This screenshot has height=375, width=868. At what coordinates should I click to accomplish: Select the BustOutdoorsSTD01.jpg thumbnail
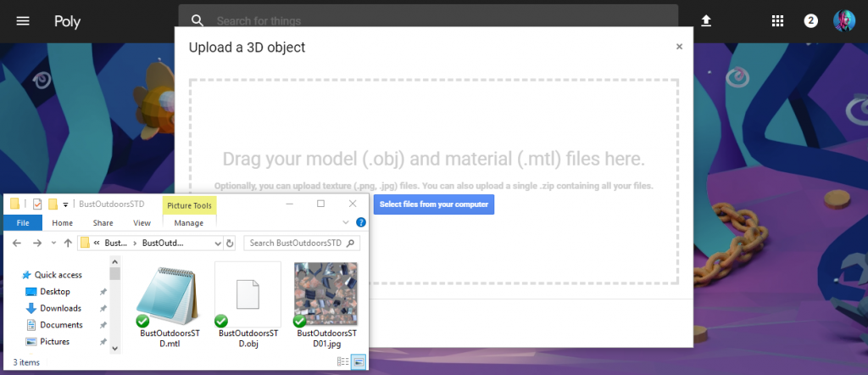tap(325, 294)
